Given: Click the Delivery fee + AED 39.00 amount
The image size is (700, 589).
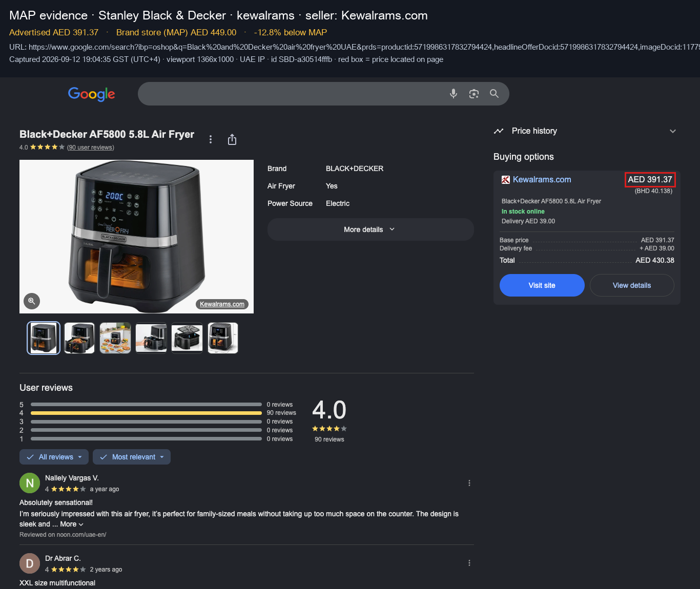Looking at the screenshot, I should [657, 248].
